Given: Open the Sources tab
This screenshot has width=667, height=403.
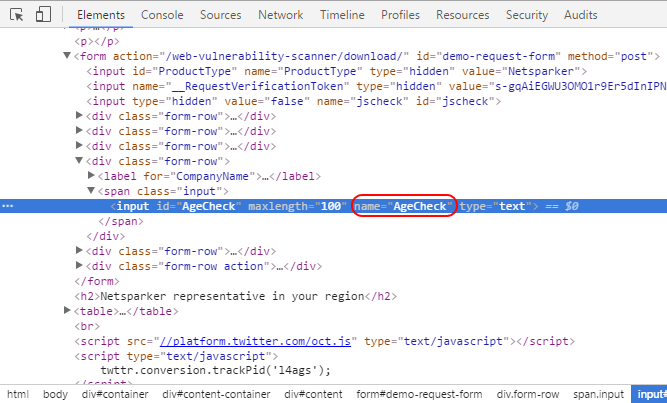Looking at the screenshot, I should tap(220, 15).
